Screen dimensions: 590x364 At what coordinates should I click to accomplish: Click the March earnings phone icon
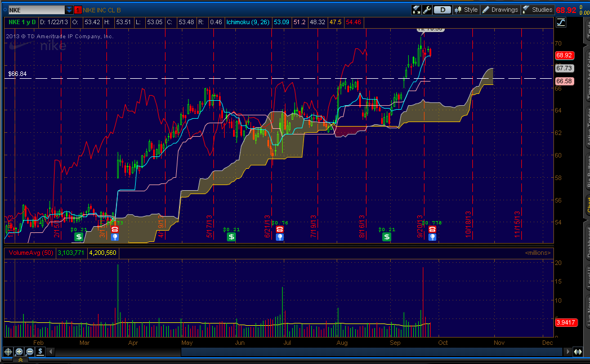115,230
